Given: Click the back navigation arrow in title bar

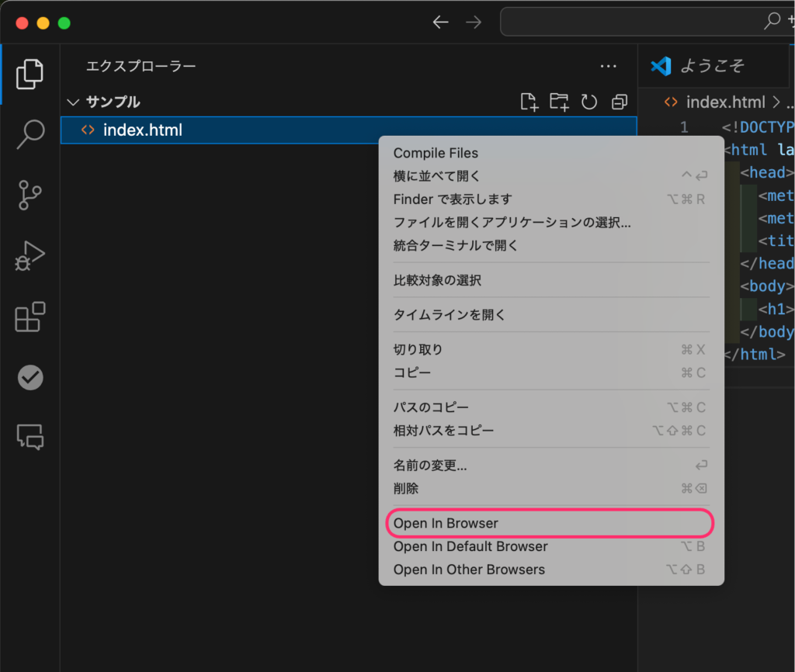Looking at the screenshot, I should click(x=440, y=23).
